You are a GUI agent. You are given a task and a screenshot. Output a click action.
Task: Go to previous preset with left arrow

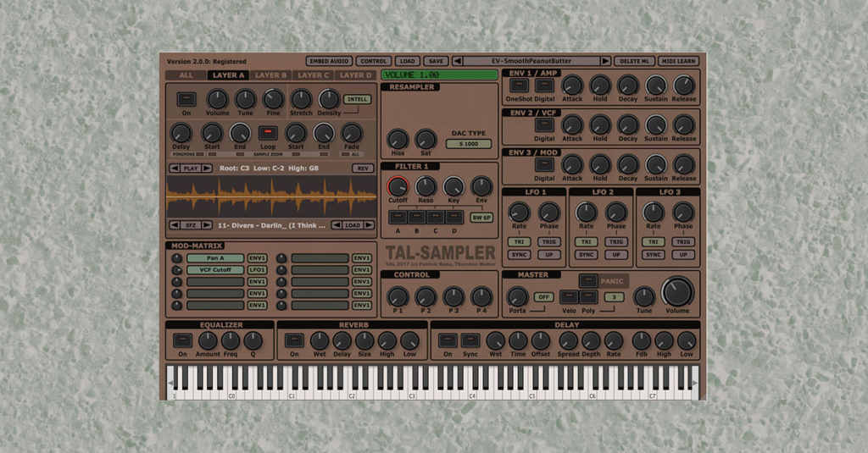pyautogui.click(x=457, y=62)
